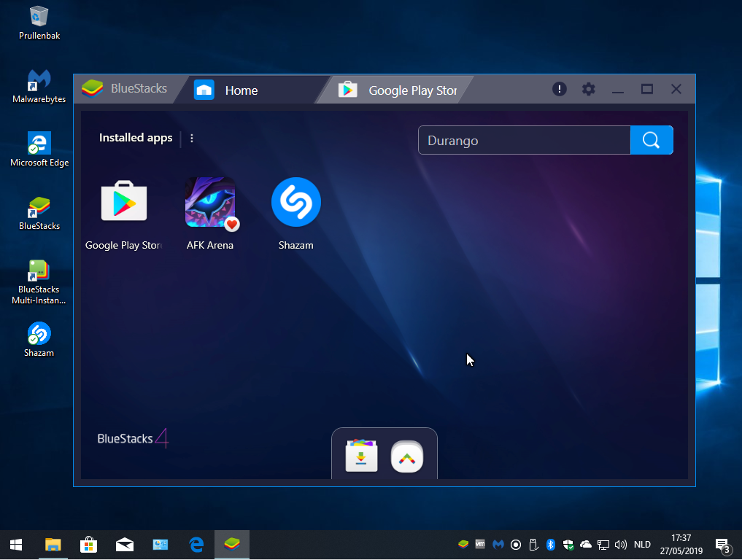Image resolution: width=742 pixels, height=560 pixels.
Task: Click the BlueStacks taskbar button
Action: 232,545
